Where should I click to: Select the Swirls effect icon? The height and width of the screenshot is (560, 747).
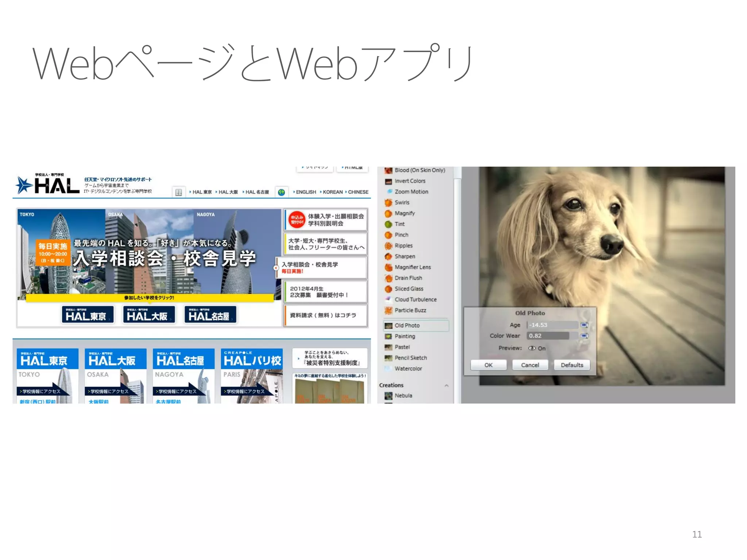click(x=388, y=203)
